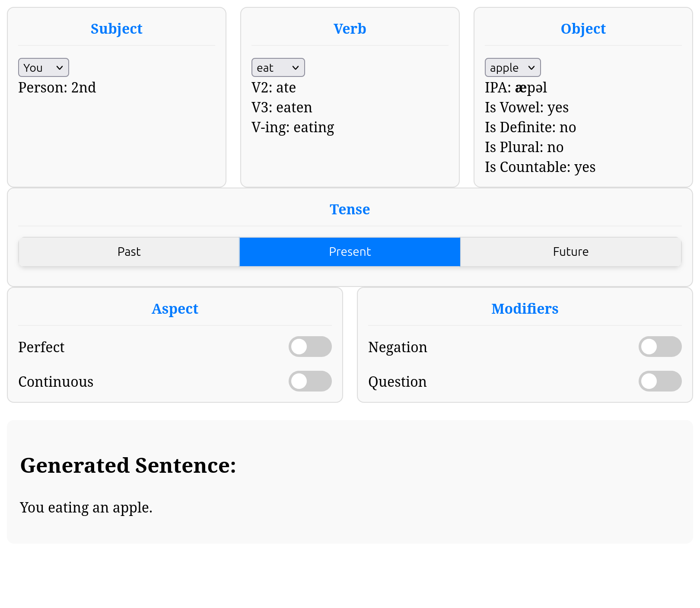The image size is (700, 608).
Task: Click the Object panel heading
Action: [x=583, y=29]
